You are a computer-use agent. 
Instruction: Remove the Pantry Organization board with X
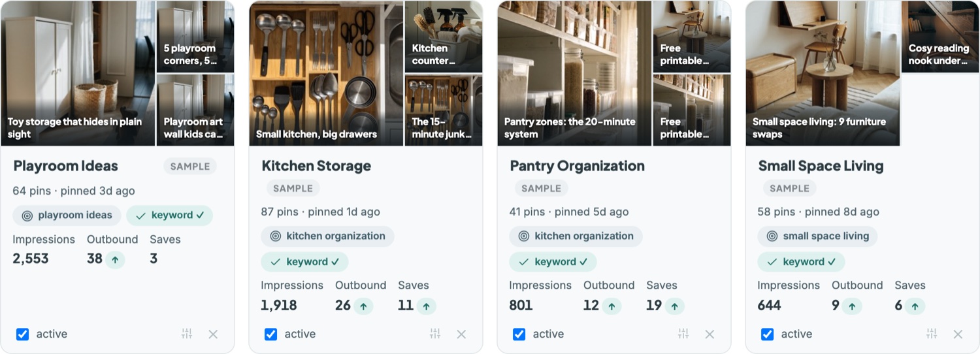coord(710,334)
